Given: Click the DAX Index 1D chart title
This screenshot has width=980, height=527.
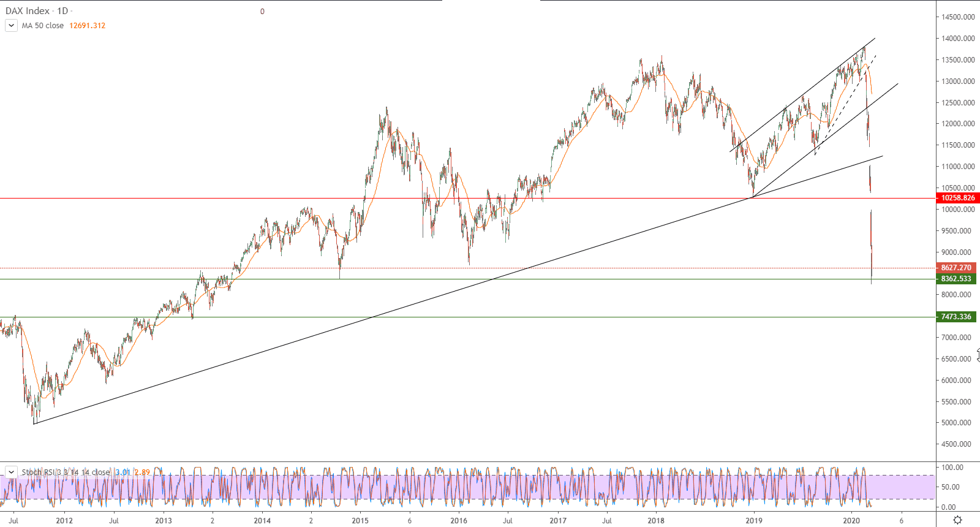Looking at the screenshot, I should 37,11.
